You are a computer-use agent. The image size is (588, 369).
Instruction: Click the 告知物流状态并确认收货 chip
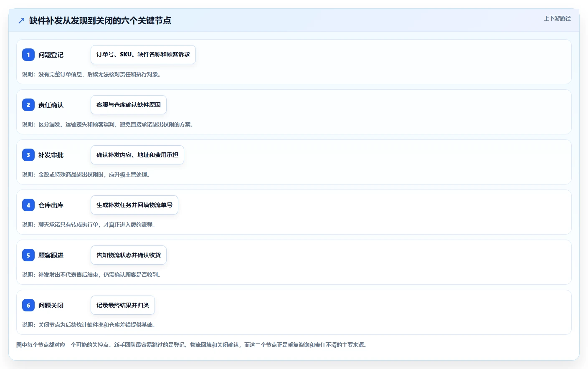(129, 255)
